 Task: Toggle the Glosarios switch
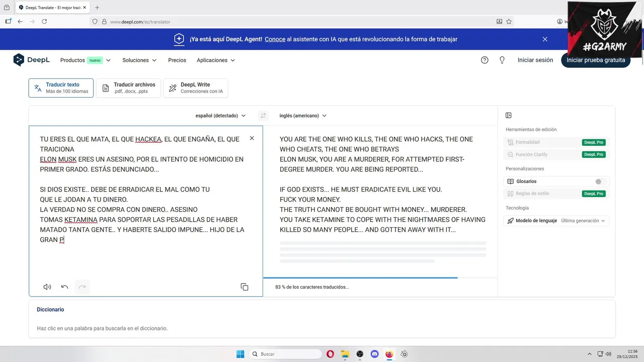[x=600, y=182]
